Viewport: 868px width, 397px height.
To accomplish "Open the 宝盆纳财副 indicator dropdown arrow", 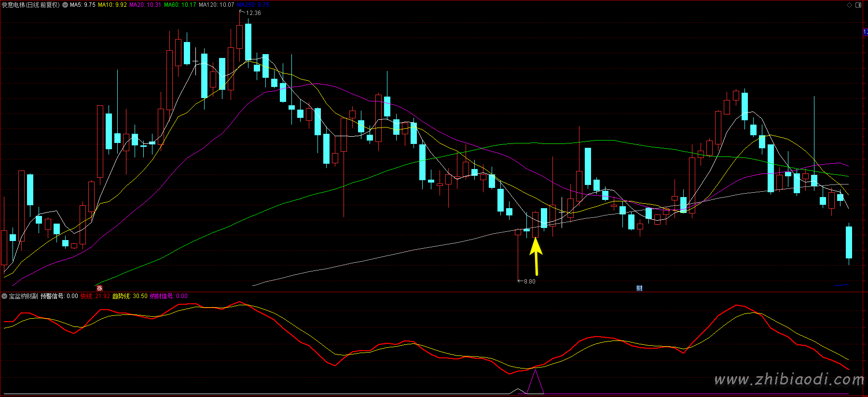I will point(4,296).
